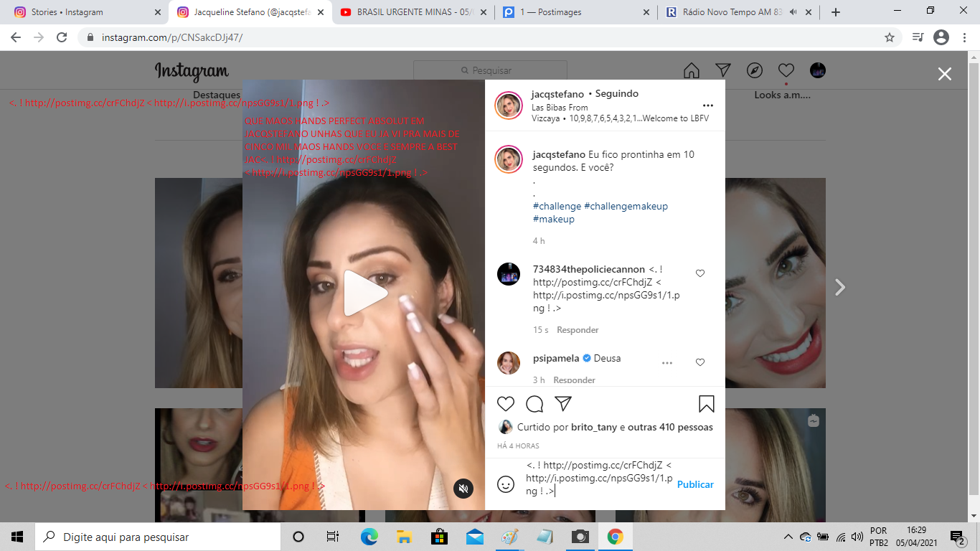The height and width of the screenshot is (551, 980).
Task: Reply to psipamela's comment
Action: pos(574,380)
